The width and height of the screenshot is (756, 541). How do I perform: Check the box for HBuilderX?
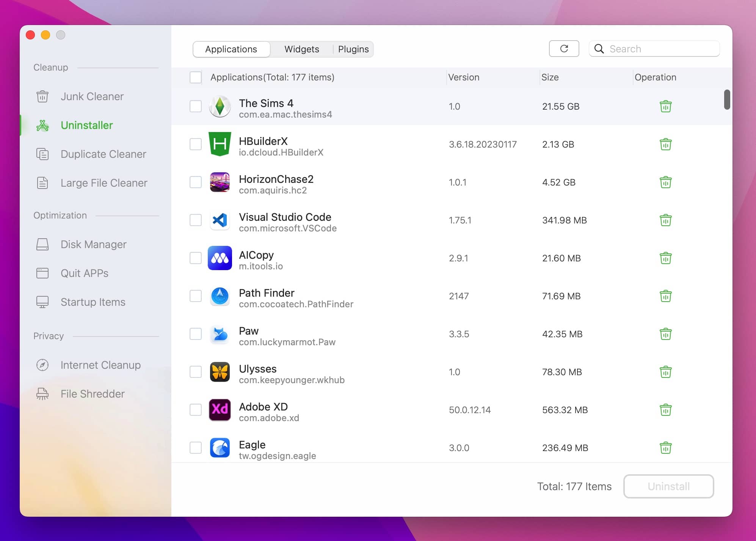point(196,144)
